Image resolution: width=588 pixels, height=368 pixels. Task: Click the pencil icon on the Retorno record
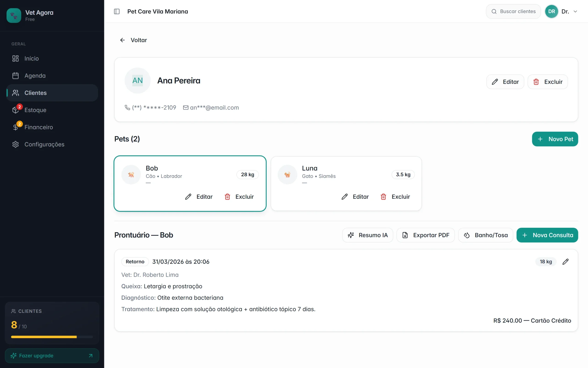[x=565, y=262]
